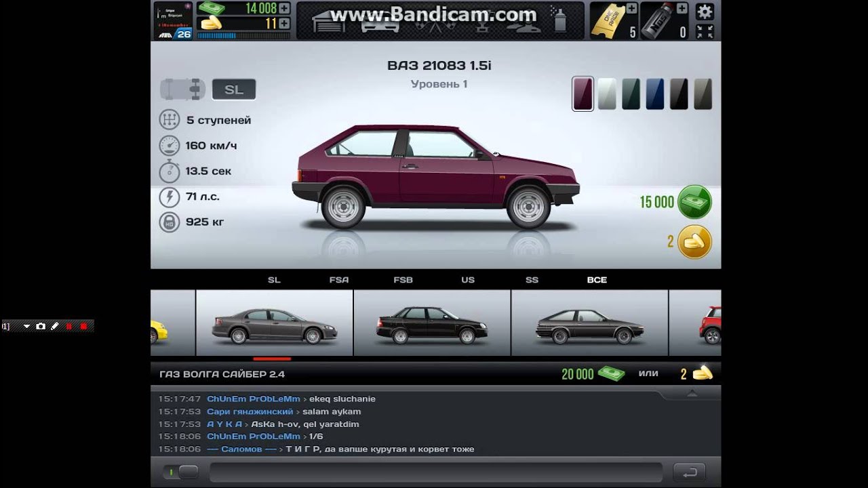Click Bandicam red stop recording button

point(83,326)
